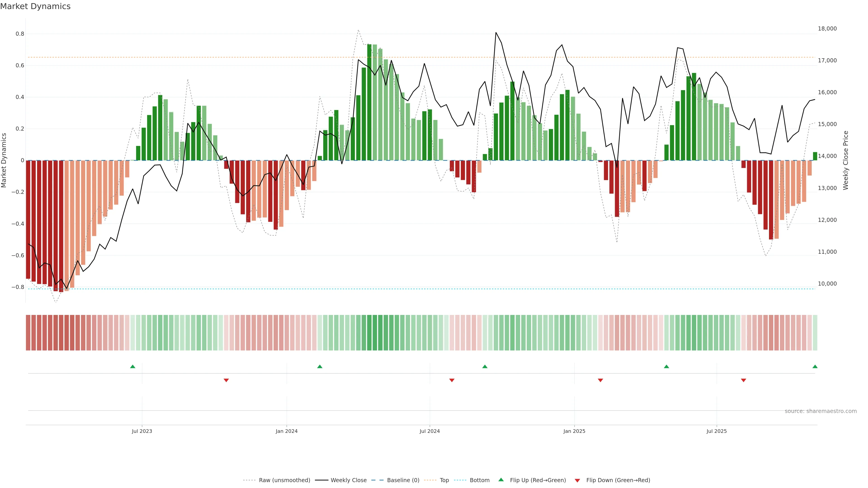Click the green flip-up triangle near Jul 2023
Image resolution: width=868 pixels, height=488 pixels.
[x=133, y=366]
